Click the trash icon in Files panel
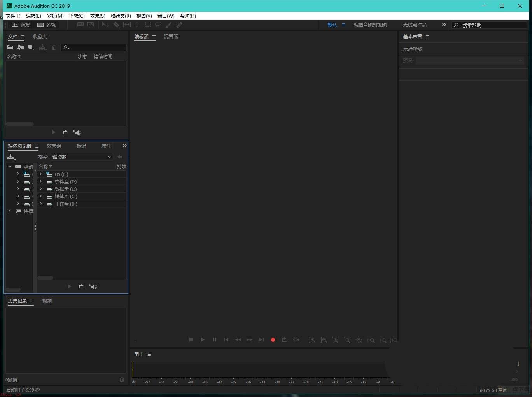The image size is (532, 397). pyautogui.click(x=54, y=47)
